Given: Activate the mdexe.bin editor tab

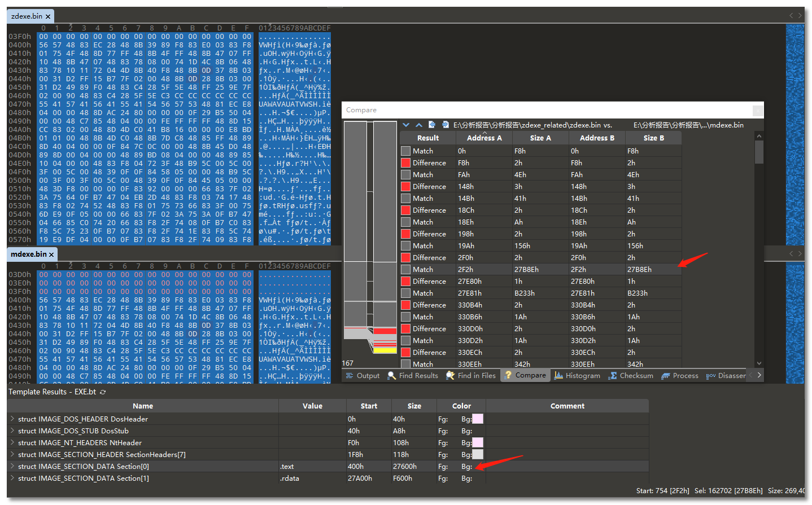Looking at the screenshot, I should [x=28, y=254].
